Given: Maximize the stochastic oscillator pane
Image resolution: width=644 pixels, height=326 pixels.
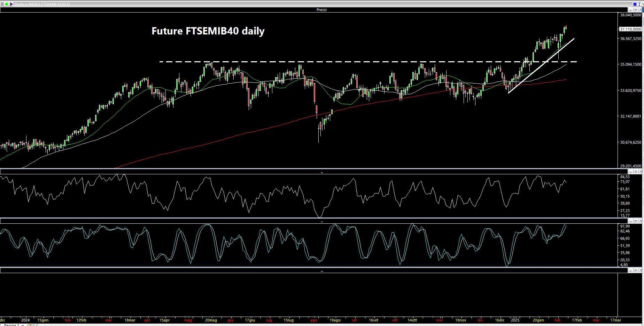Looking at the screenshot, I should click(636, 221).
